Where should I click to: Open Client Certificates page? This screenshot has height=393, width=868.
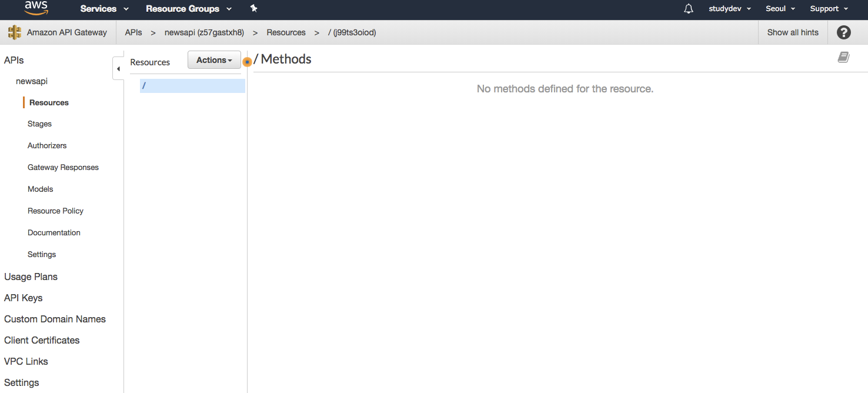(42, 340)
